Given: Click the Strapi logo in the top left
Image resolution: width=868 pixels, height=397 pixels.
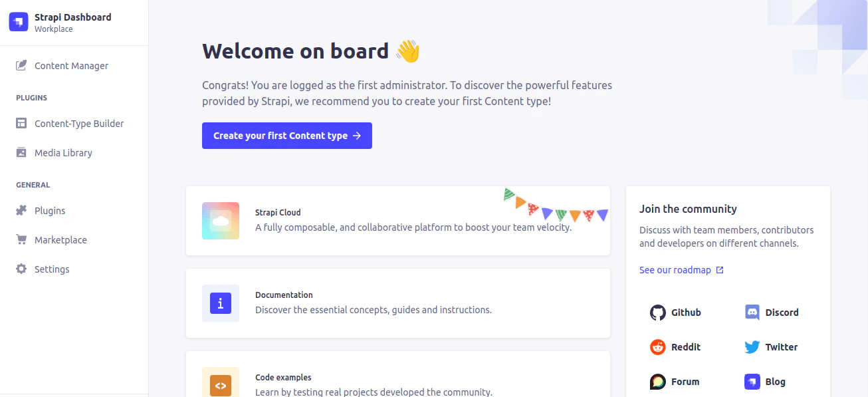Looking at the screenshot, I should pyautogui.click(x=18, y=21).
